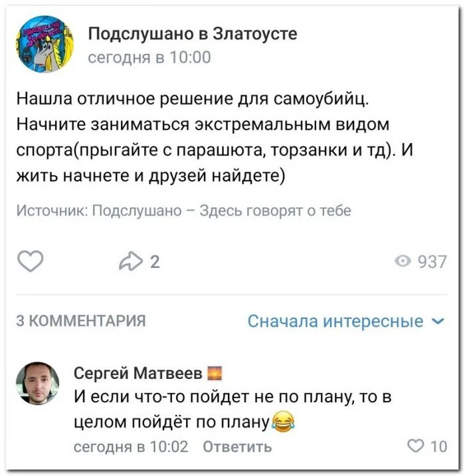Click the share count number 2
465x476 pixels.
[155, 262]
